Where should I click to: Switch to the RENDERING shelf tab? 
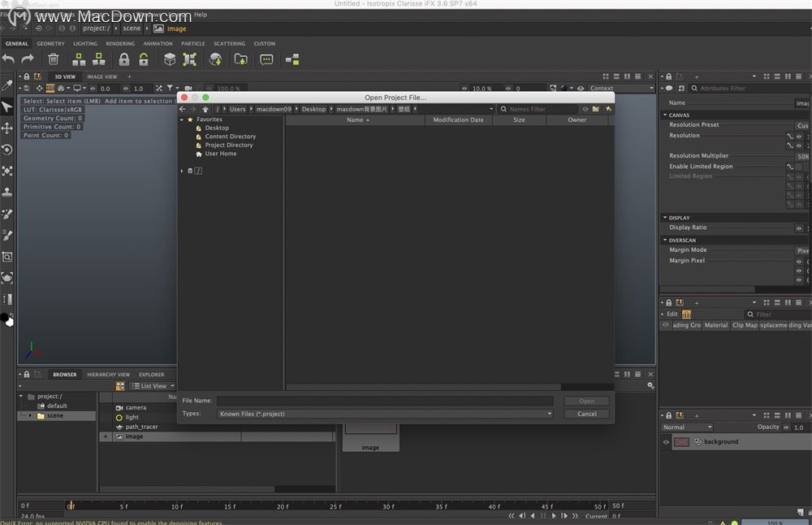click(x=120, y=44)
